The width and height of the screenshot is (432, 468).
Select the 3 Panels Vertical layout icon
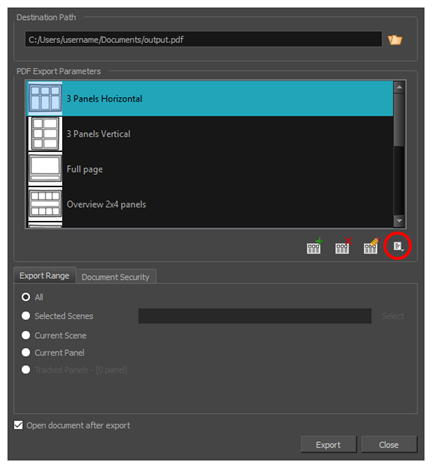click(45, 134)
